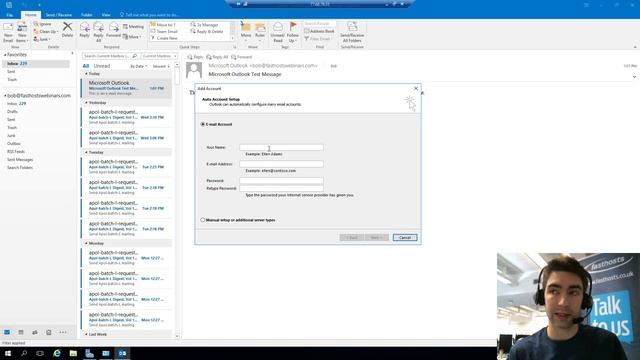Select the E-mail Account radio button

point(202,124)
